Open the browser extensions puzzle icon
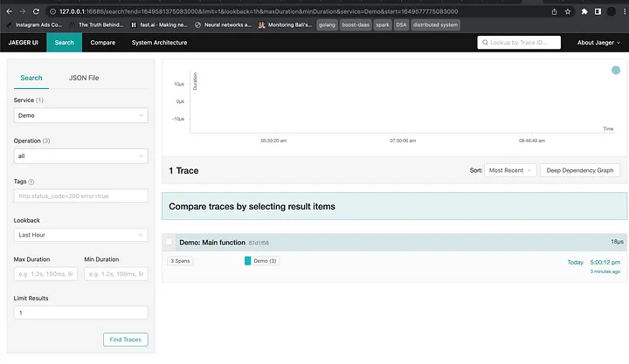The image size is (629, 364). pos(584,11)
